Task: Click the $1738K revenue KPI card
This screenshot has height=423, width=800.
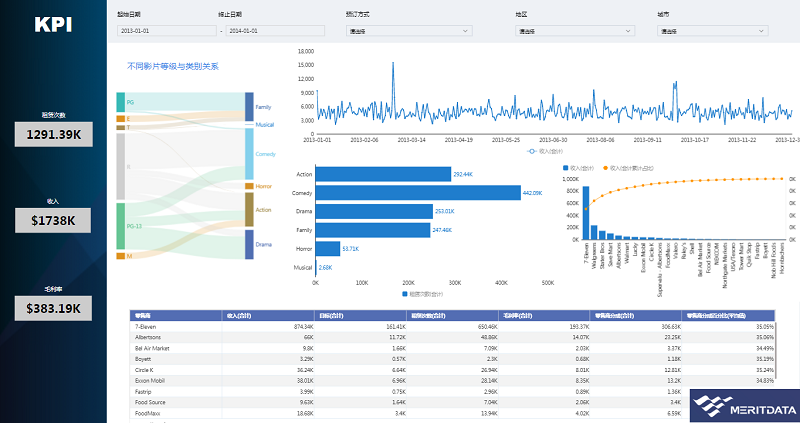Action: tap(52, 220)
